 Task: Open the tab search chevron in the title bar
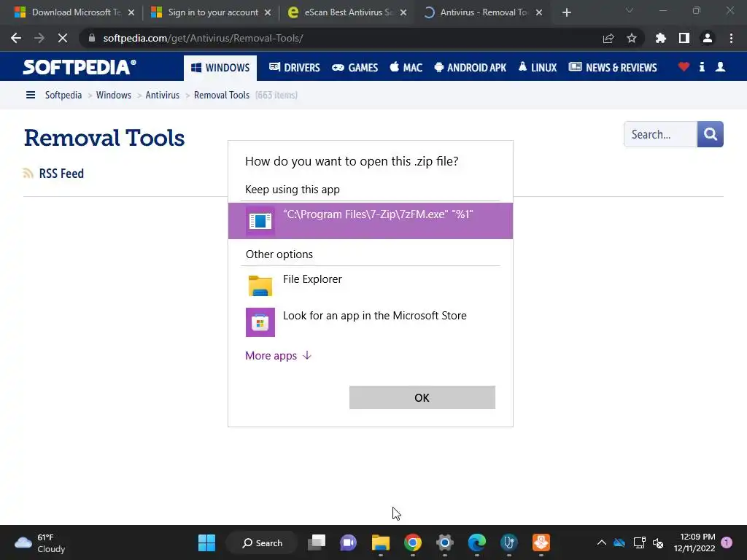point(630,10)
